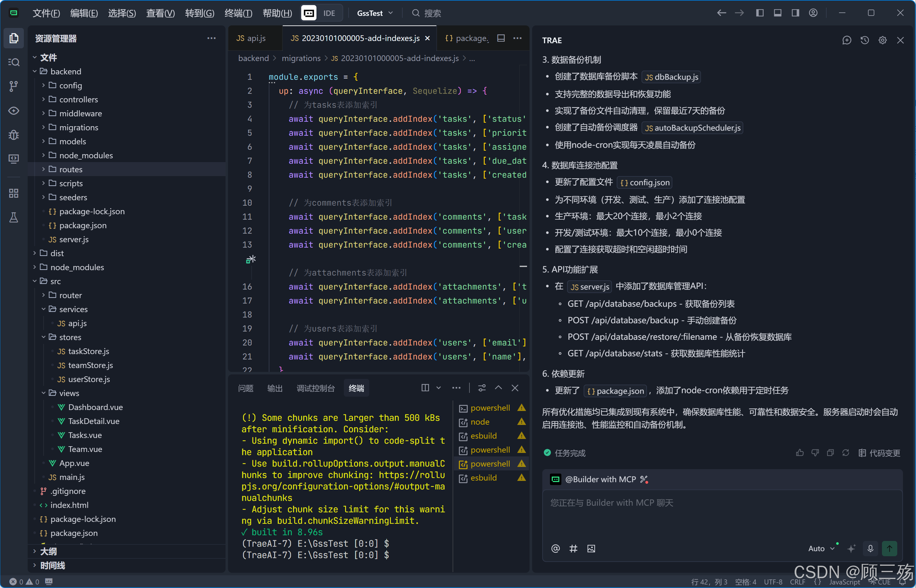Screen dimensions: 916x588
Task: Click the 代码变更 button
Action: coord(879,453)
